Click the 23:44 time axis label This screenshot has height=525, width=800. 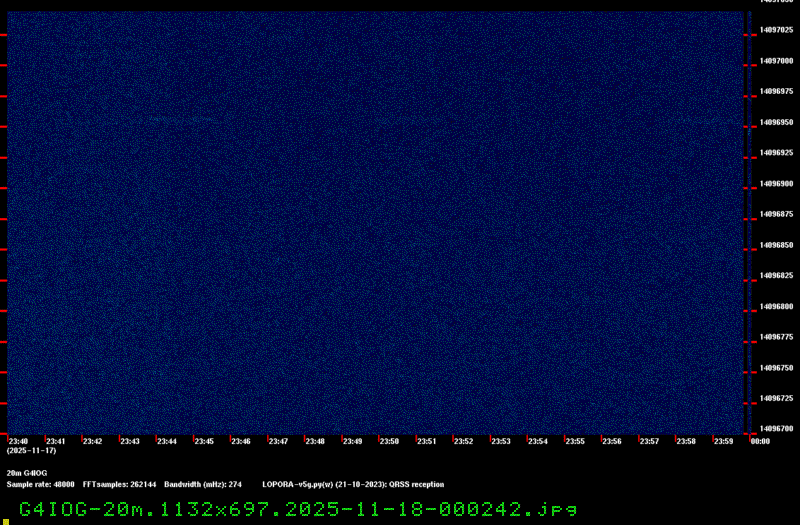167,441
